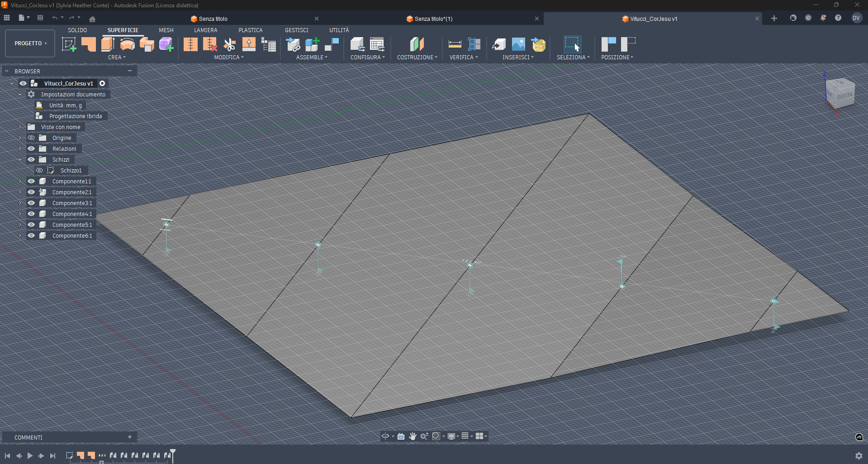Expand the Viste con nome folder
The width and height of the screenshot is (868, 464).
click(20, 127)
